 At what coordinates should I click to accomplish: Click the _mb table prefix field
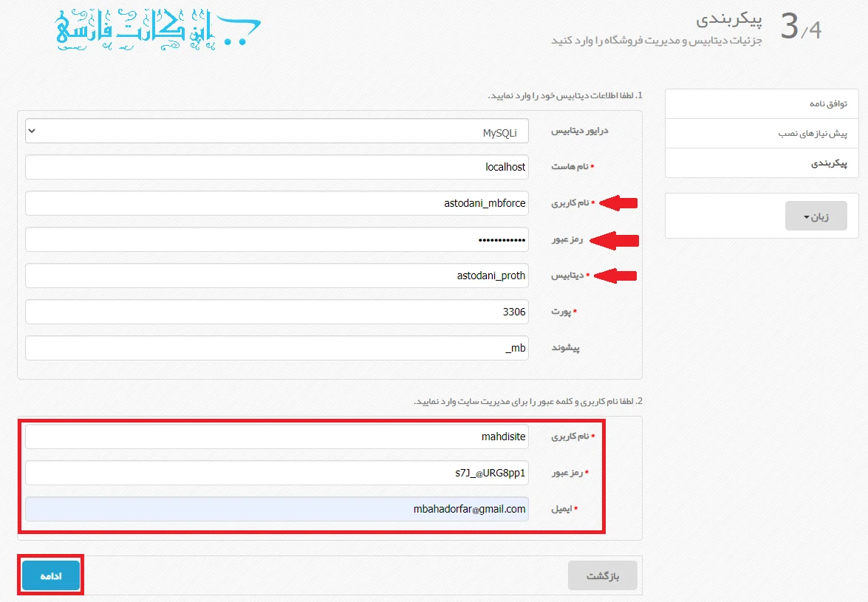coord(277,348)
